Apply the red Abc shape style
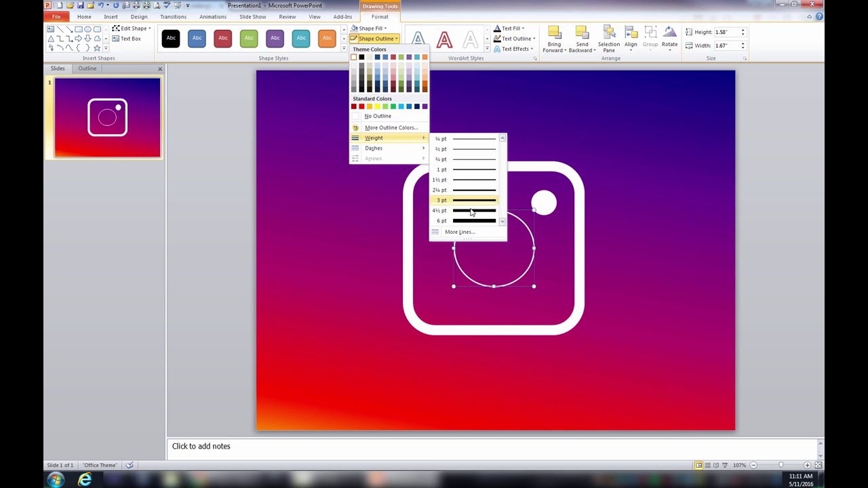868x488 pixels. pyautogui.click(x=223, y=38)
